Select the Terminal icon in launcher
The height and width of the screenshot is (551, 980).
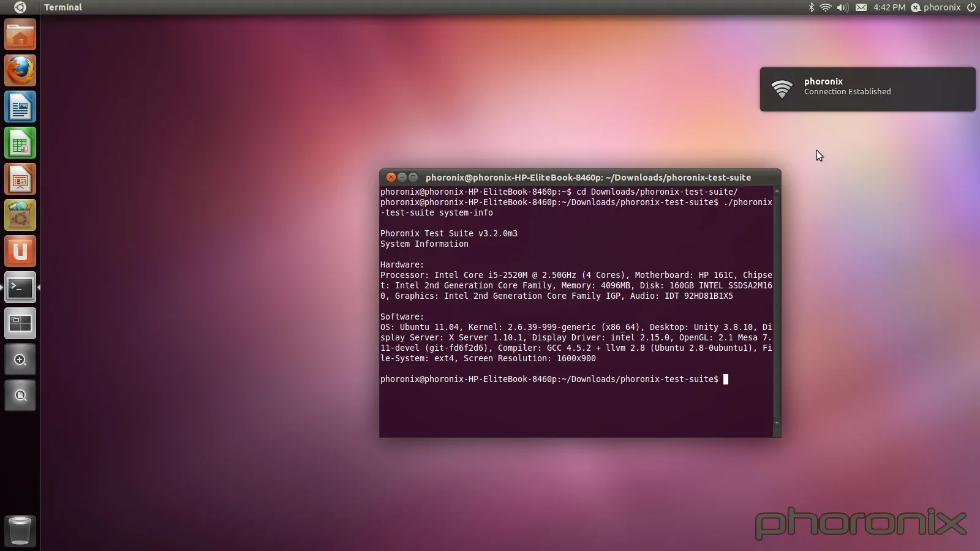click(x=20, y=288)
